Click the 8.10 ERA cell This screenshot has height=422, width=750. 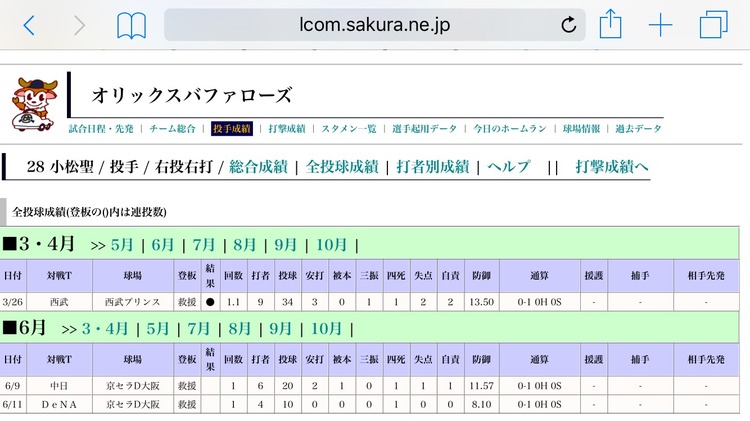coord(482,404)
